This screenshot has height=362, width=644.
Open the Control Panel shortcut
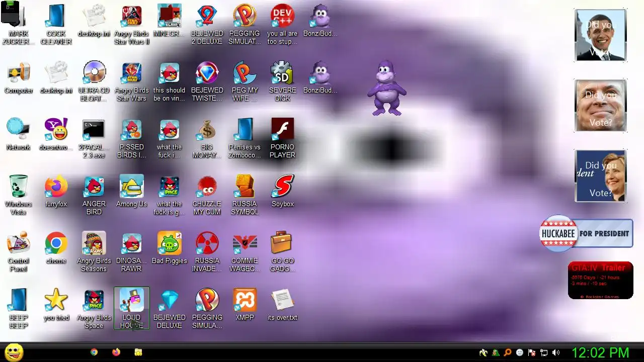click(x=19, y=252)
